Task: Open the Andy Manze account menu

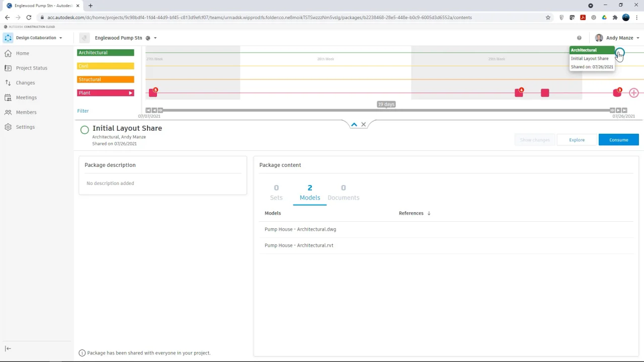Action: tap(617, 38)
